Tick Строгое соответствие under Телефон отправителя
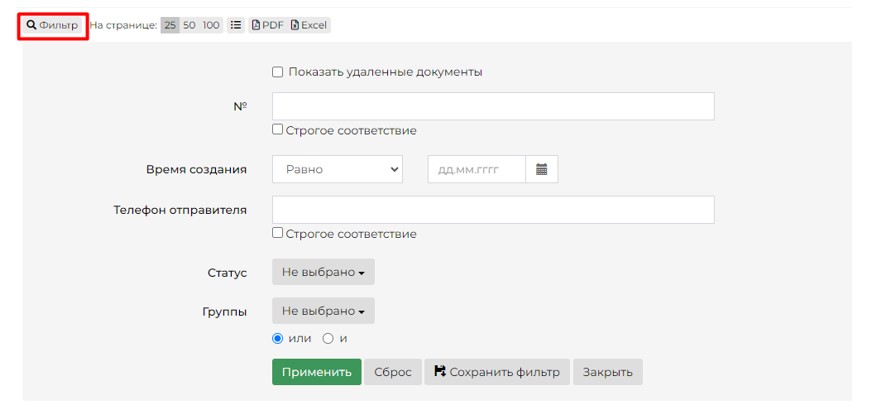888x416 pixels. (277, 233)
